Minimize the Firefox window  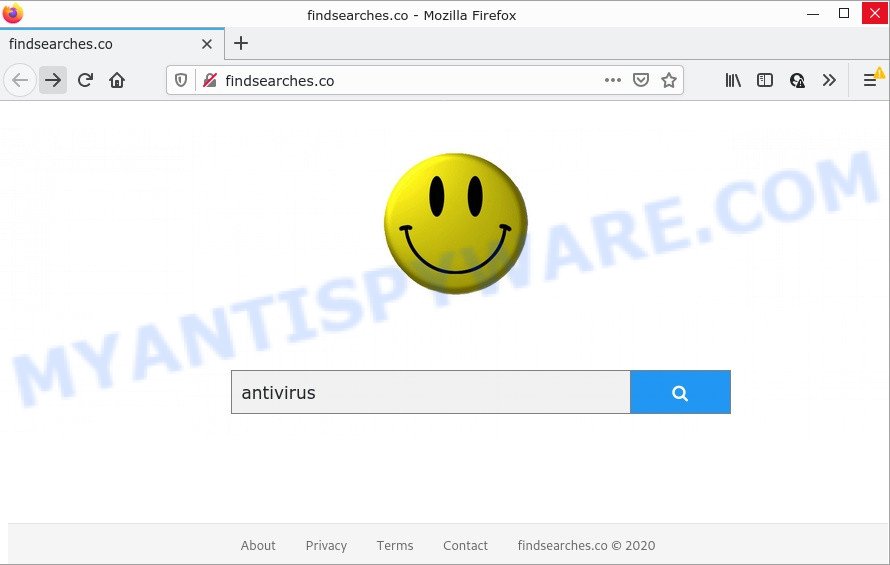[813, 14]
